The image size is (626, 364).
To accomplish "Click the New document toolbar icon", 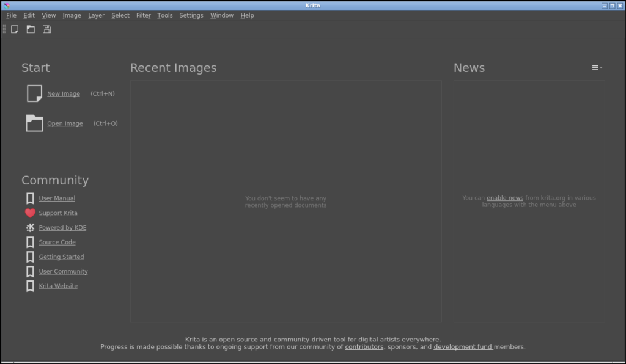I will tap(15, 29).
